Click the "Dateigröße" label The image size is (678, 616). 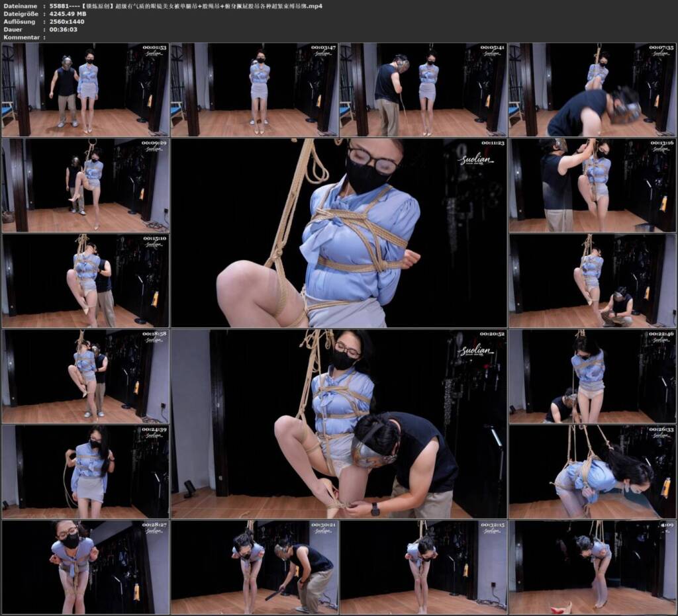[x=21, y=14]
